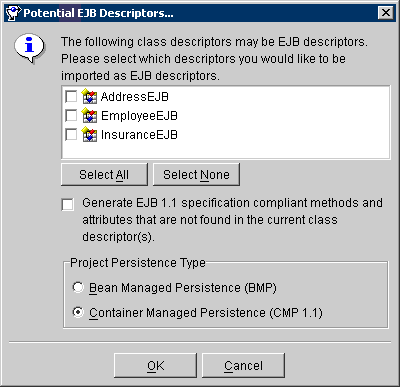400x387 pixels.
Task: Click the InsuranceEJB descriptor icon
Action: [89, 134]
